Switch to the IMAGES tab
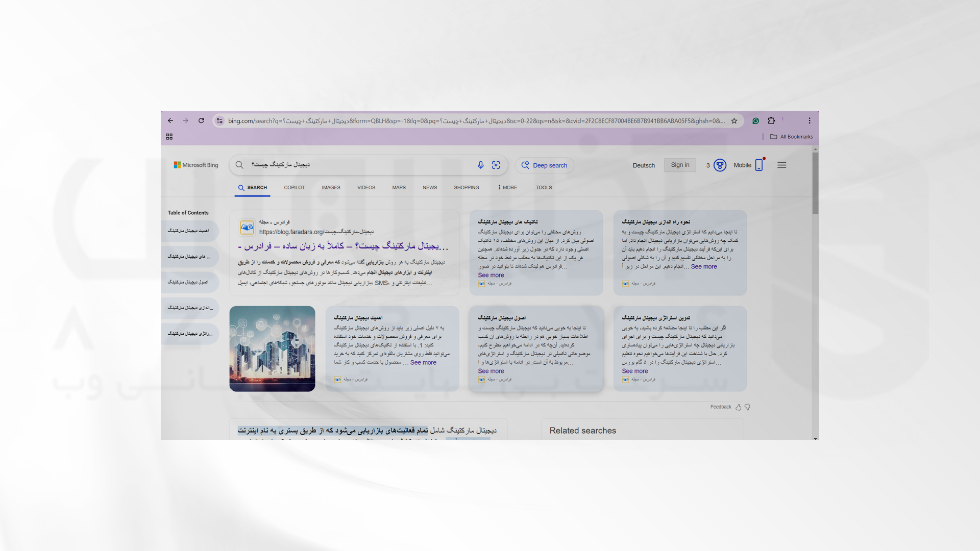Viewport: 980px width, 551px height. [x=331, y=188]
